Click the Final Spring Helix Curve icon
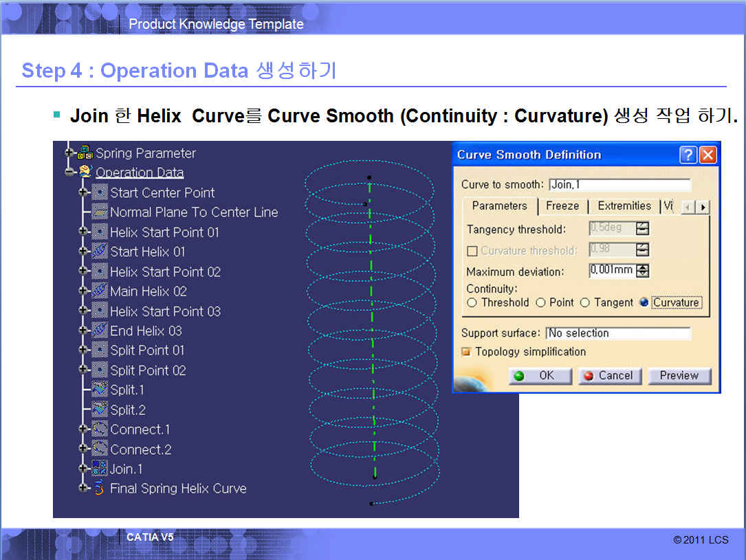746x560 pixels. click(100, 489)
